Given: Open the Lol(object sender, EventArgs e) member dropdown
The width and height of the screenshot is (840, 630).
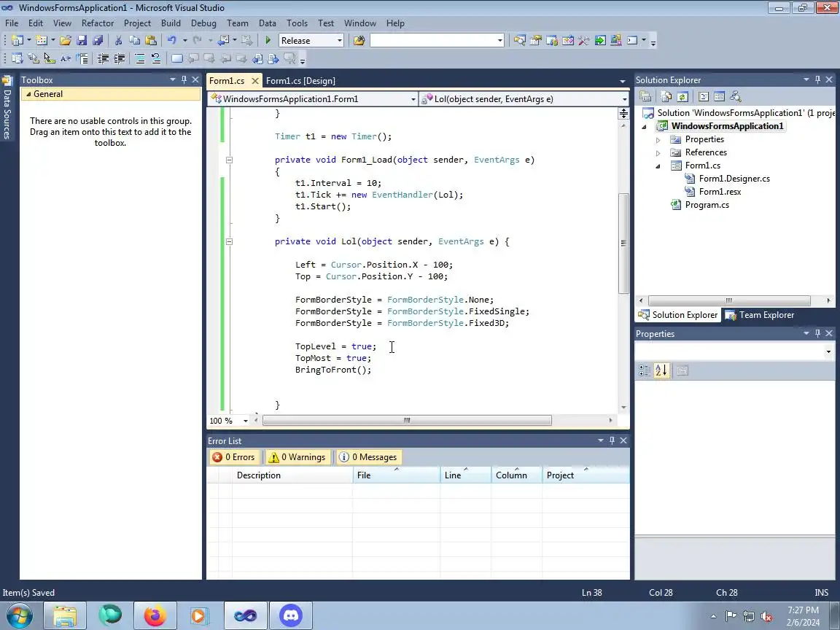Looking at the screenshot, I should (624, 99).
